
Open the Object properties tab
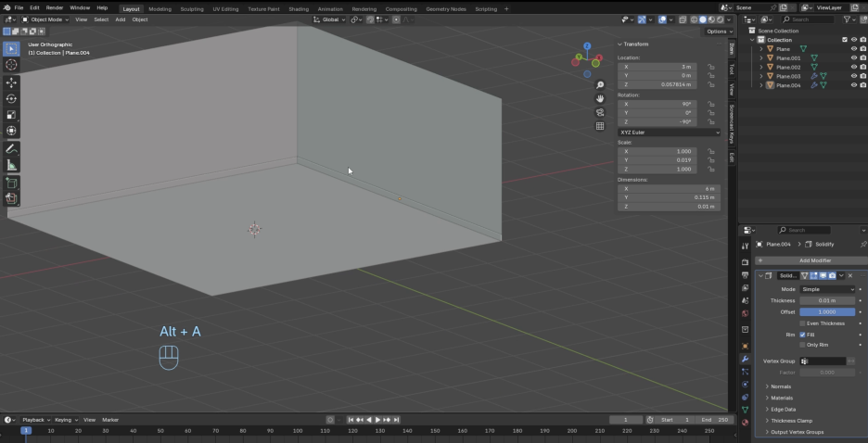[745, 347]
